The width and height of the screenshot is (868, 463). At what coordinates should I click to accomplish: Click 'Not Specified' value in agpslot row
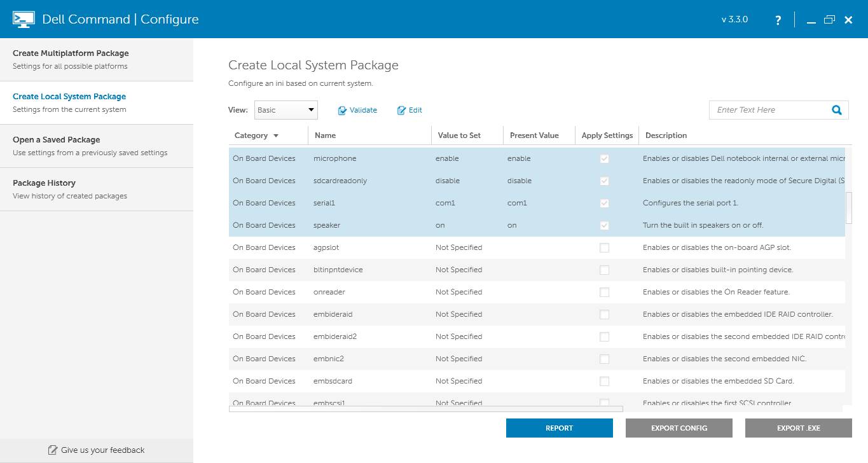[458, 248]
